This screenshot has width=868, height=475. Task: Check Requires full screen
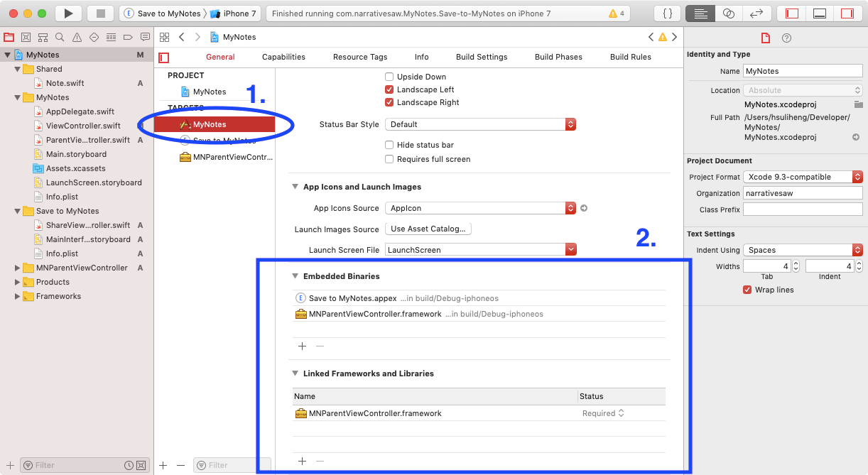[389, 159]
